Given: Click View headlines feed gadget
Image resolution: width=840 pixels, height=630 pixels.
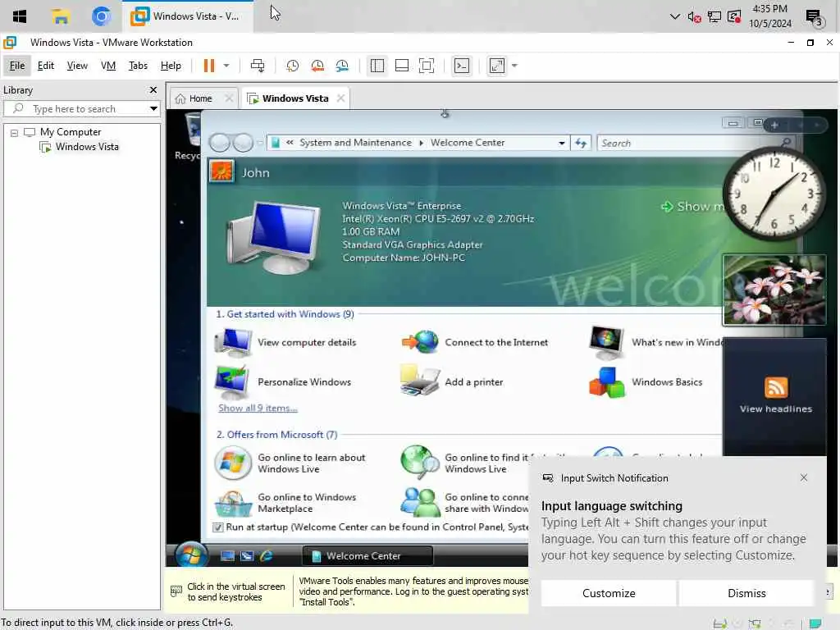Looking at the screenshot, I should (776, 396).
